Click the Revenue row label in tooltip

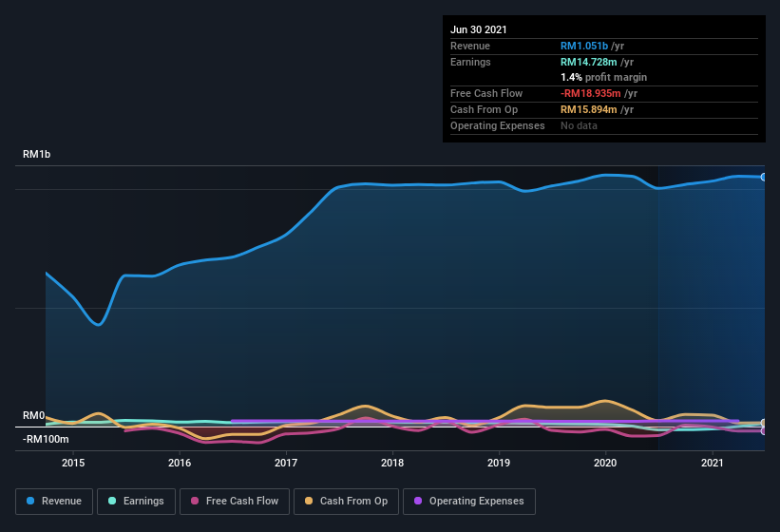(470, 46)
